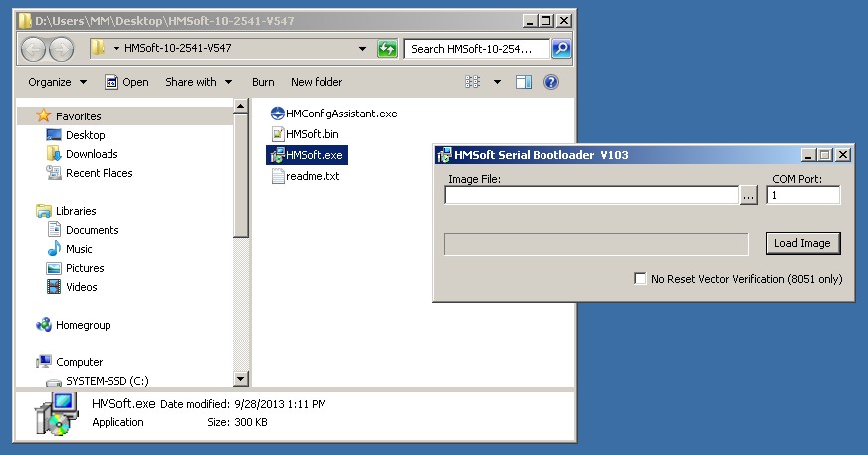Screen dimensions: 868x455
Task: Click the HMSoft Serial Bootloader title bar icon
Action: [443, 155]
